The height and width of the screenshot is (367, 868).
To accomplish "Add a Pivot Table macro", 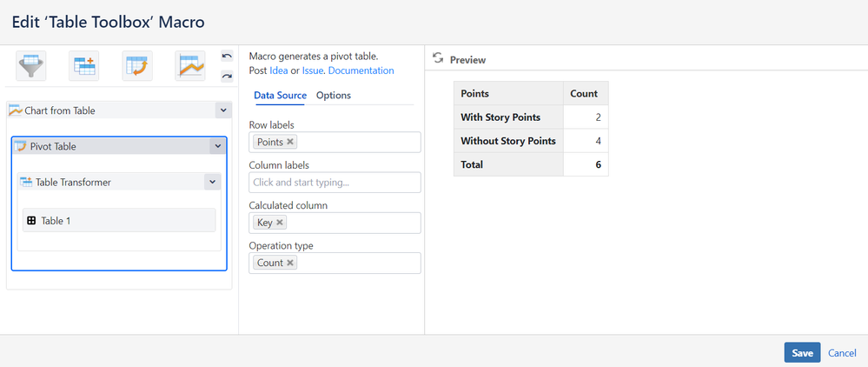I will 137,66.
